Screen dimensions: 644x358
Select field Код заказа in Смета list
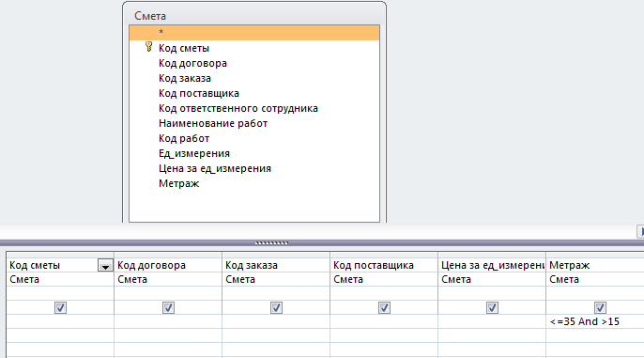(184, 78)
